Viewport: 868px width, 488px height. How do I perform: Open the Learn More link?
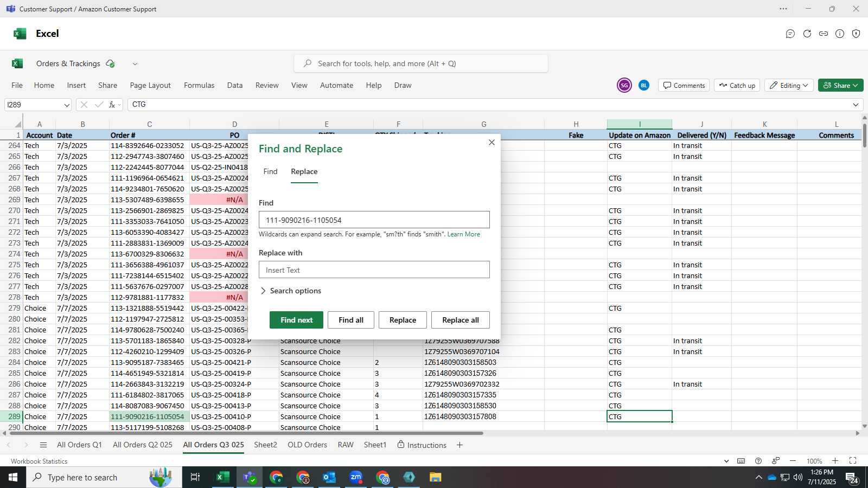click(464, 234)
